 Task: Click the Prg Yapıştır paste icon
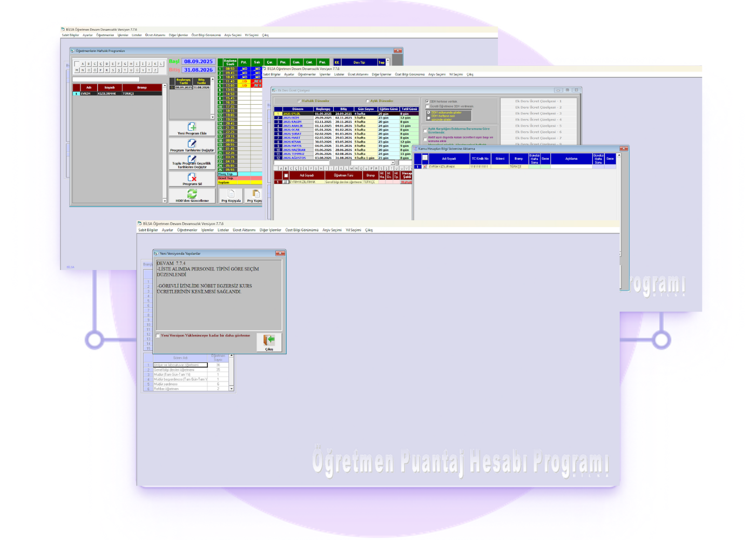coord(255,194)
